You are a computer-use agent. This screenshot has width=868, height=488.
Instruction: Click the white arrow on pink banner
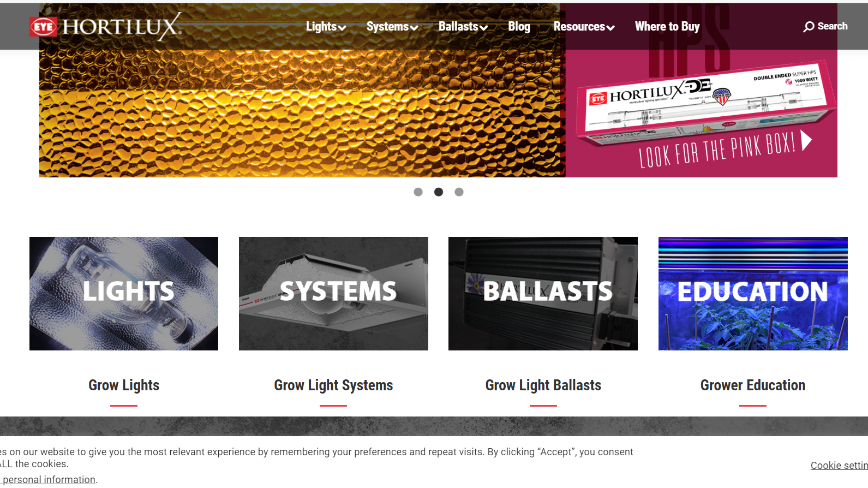tap(806, 140)
